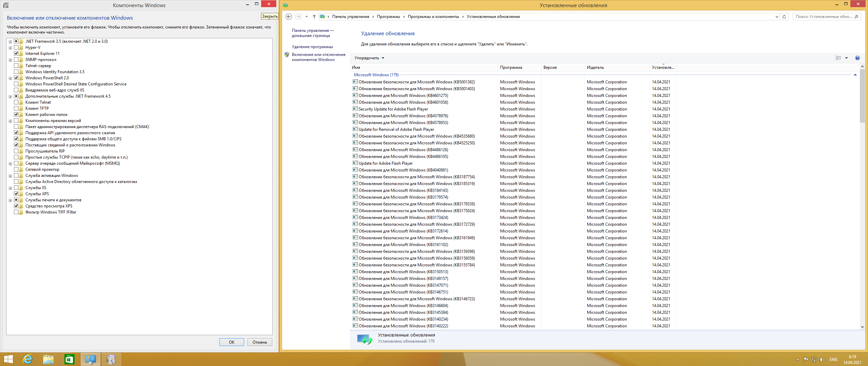Go up one level in Control Panel

[314, 17]
